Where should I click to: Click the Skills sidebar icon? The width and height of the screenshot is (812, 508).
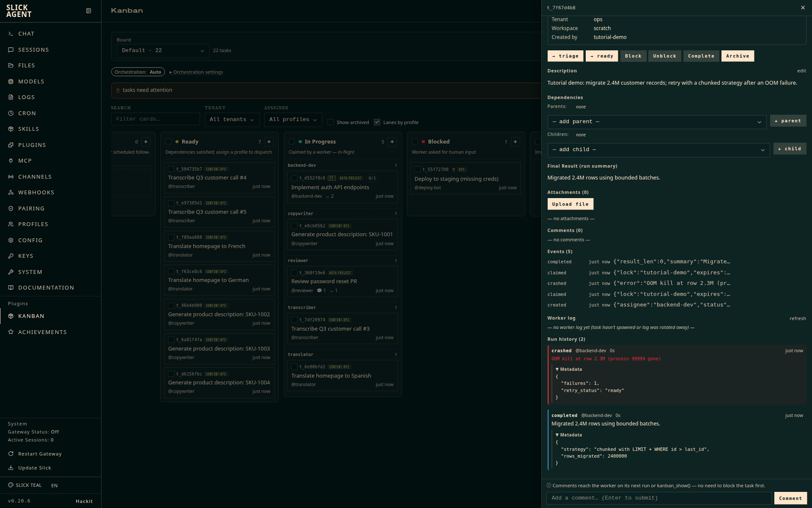click(x=11, y=129)
